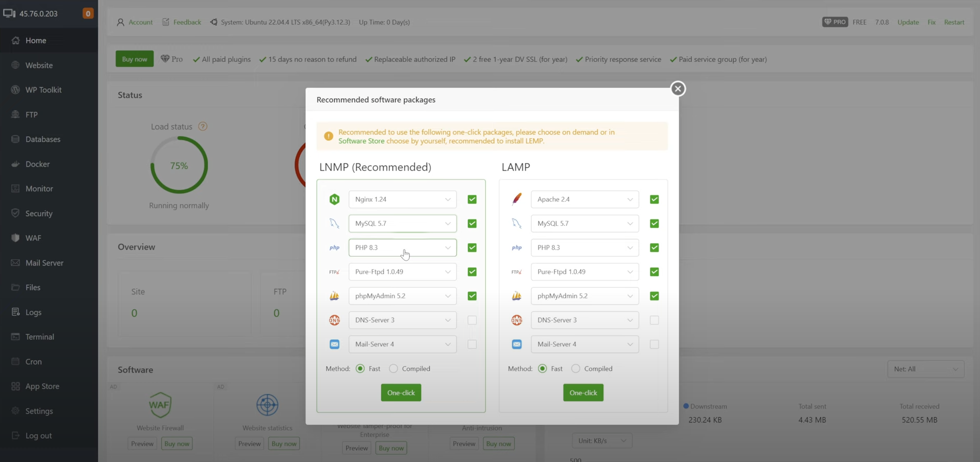Expand the LAMP Apache 2.4 dropdown
This screenshot has height=462, width=980.
(x=584, y=199)
